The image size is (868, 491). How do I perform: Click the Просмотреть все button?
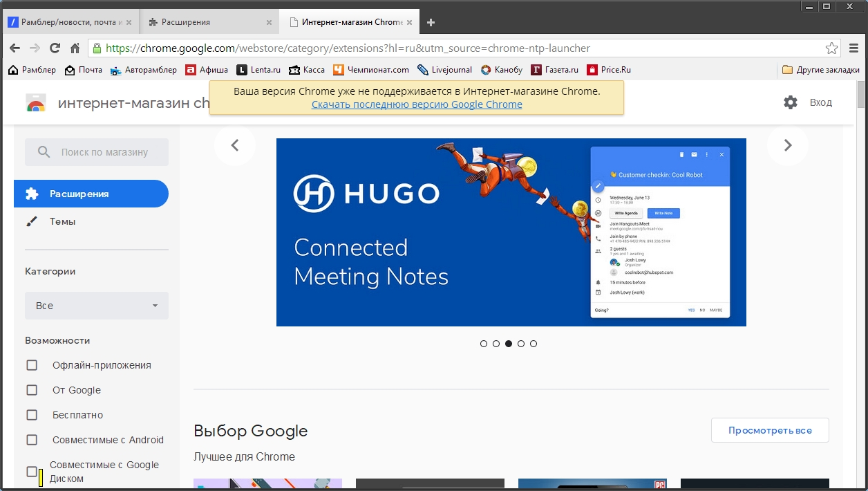point(770,430)
